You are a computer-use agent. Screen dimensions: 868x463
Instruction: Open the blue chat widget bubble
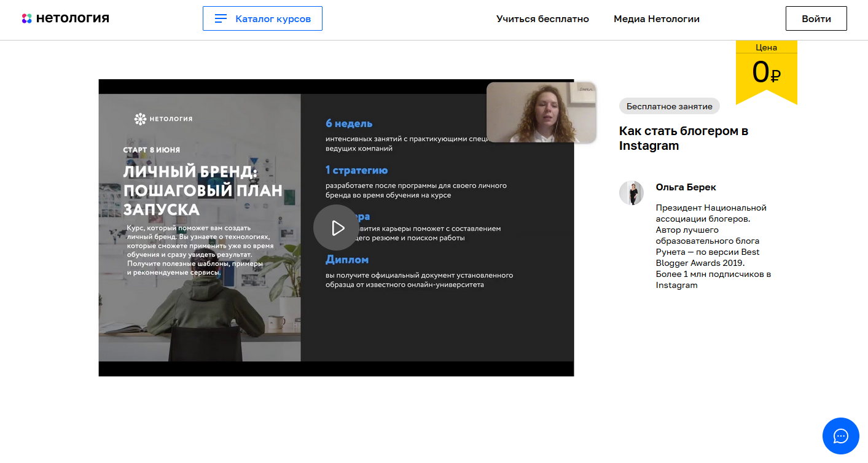840,436
